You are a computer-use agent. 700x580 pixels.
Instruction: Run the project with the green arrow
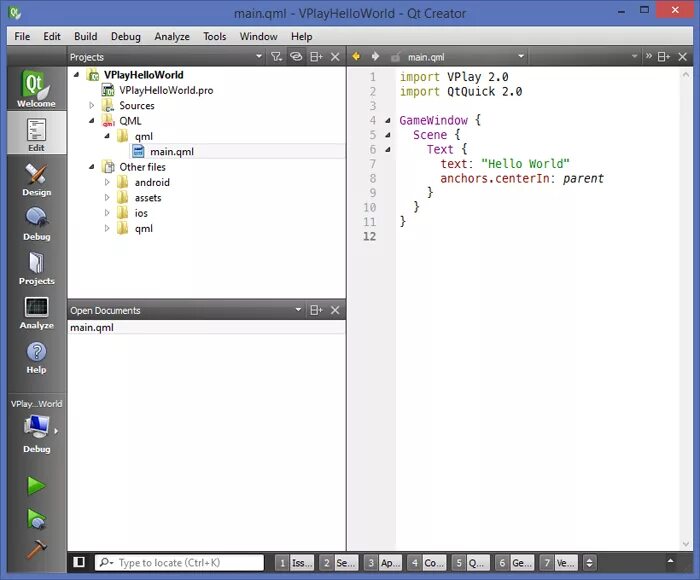tap(36, 486)
